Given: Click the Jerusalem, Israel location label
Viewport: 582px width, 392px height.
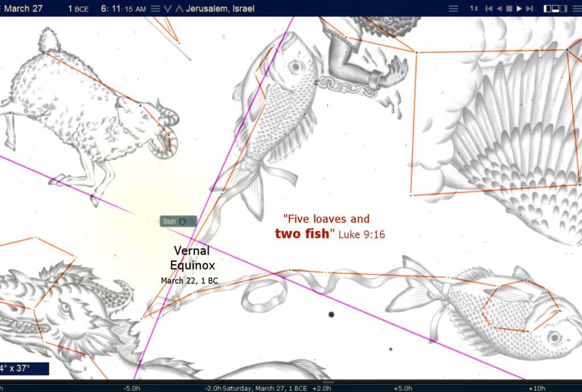Looking at the screenshot, I should (220, 9).
